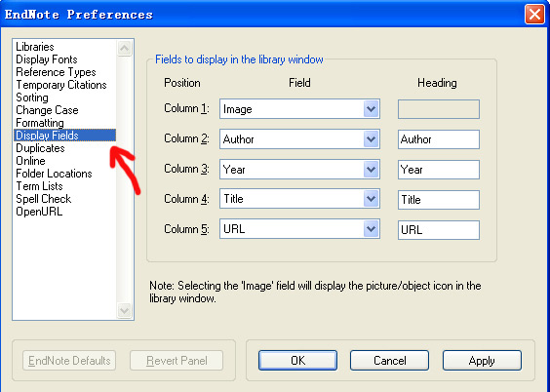Image resolution: width=550 pixels, height=392 pixels.
Task: Click the Author heading text field
Action: 439,139
